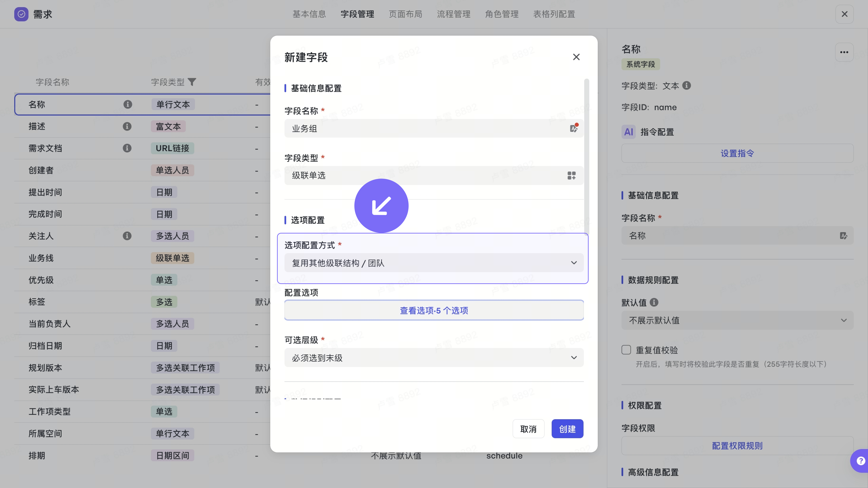Select the 归档日期 field row
Viewport: 868px width, 488px height.
(142, 346)
